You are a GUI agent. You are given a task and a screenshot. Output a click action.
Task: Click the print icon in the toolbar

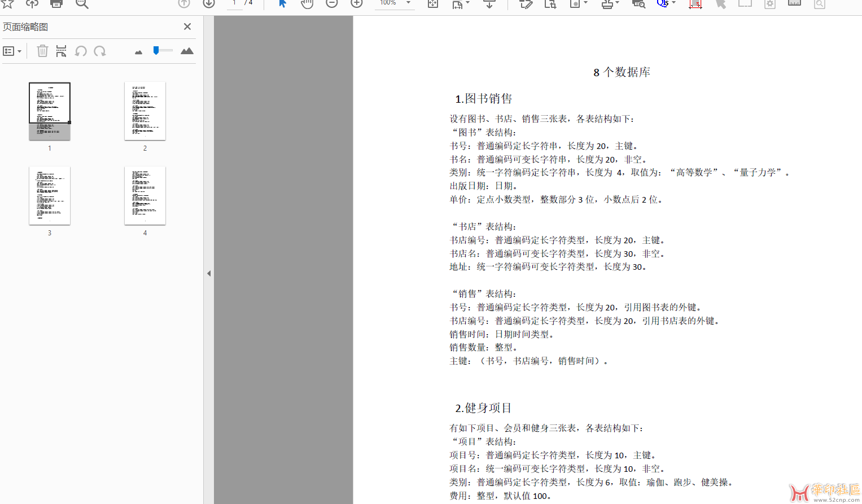(56, 3)
